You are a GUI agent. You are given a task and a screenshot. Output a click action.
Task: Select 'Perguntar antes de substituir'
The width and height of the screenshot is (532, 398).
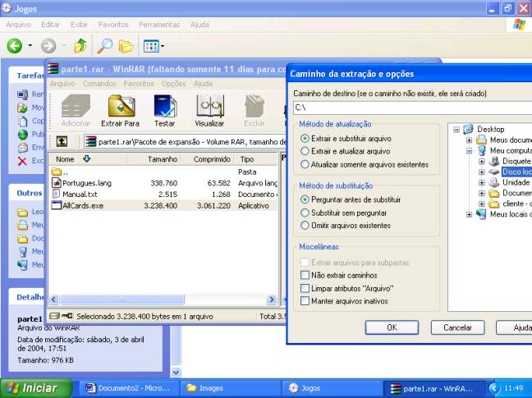click(305, 199)
